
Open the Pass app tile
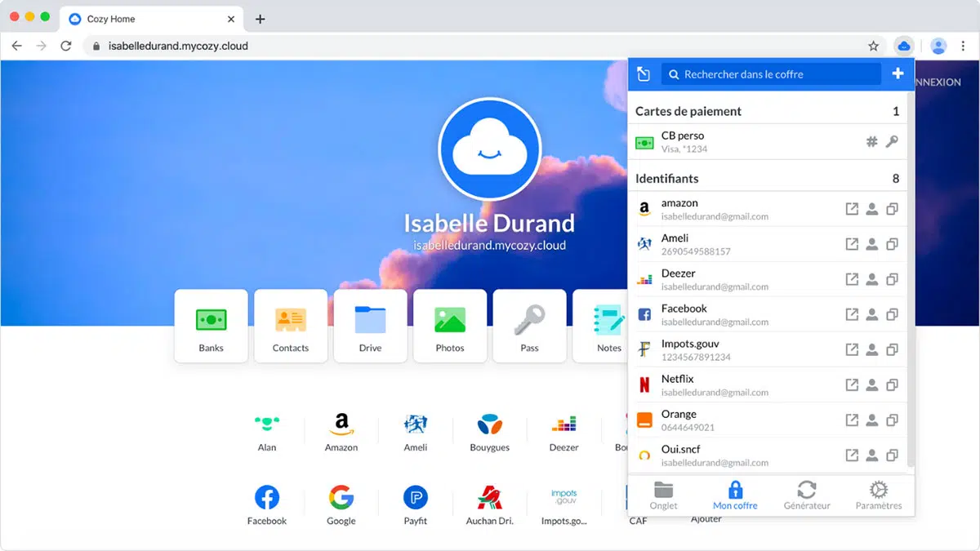[529, 326]
